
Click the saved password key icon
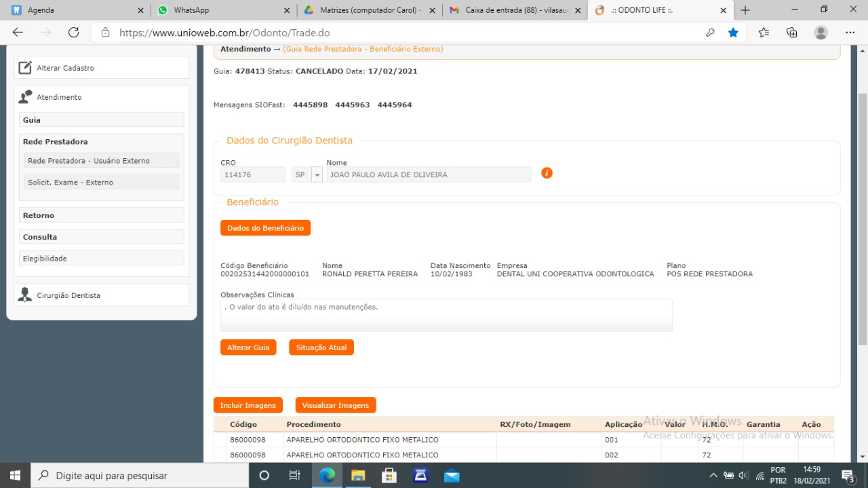point(710,33)
